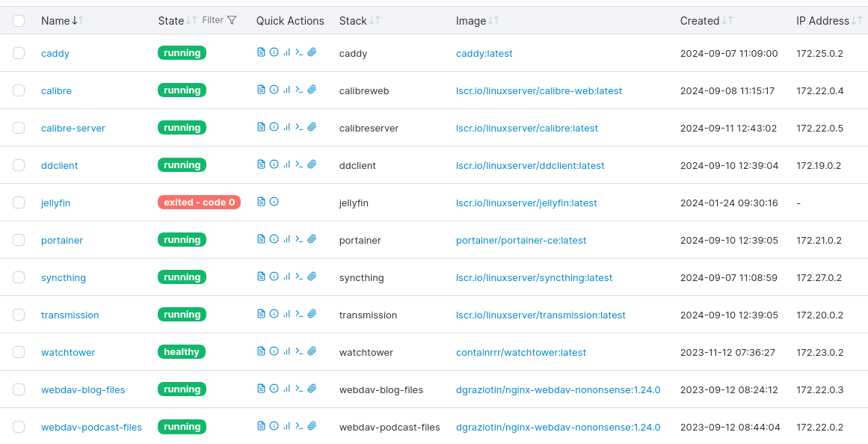View stats for the webdav-podcast-files container

[x=286, y=426]
